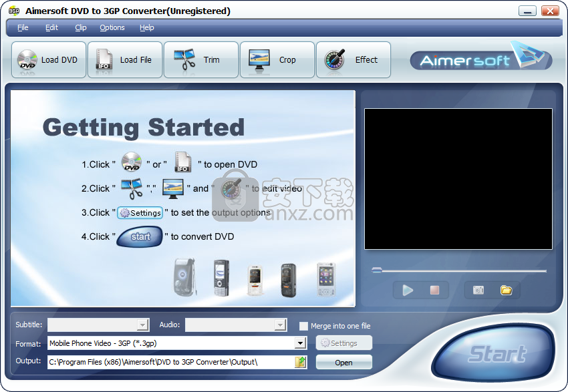Click the 3GP app icon in title bar
568x392 pixels.
pyautogui.click(x=14, y=11)
